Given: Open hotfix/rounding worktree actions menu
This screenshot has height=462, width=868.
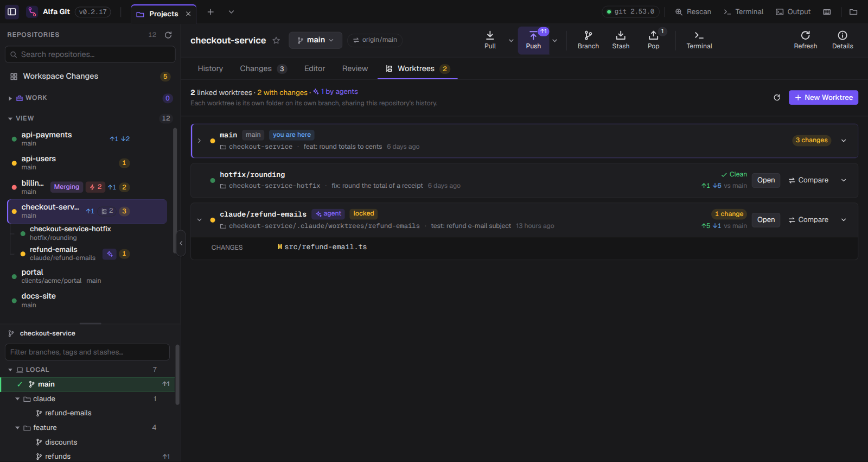Looking at the screenshot, I should click(x=844, y=180).
